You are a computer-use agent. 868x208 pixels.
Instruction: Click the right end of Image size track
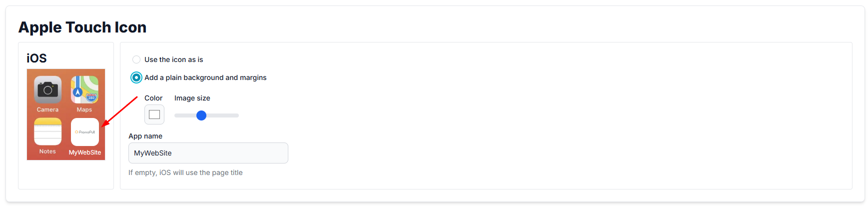237,115
